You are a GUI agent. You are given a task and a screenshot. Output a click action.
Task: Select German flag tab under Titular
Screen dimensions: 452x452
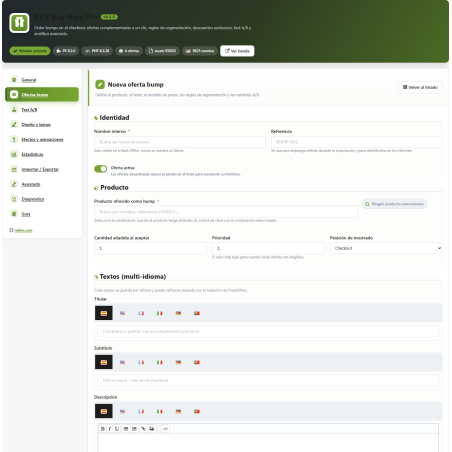[x=178, y=313]
